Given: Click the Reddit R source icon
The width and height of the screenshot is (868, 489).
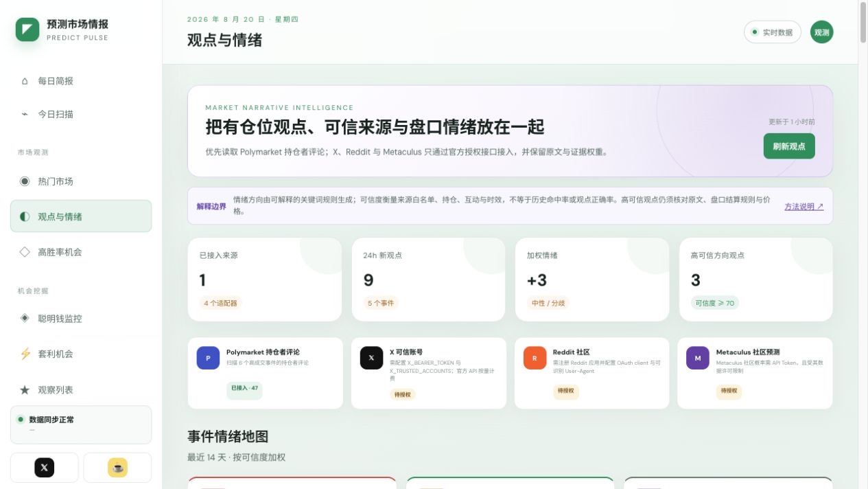Looking at the screenshot, I should click(x=535, y=358).
